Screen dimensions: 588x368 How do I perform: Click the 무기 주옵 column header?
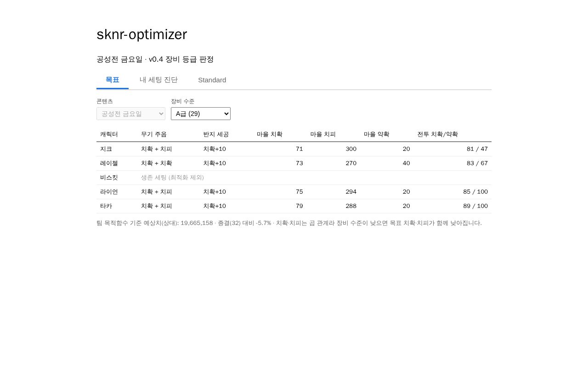click(x=154, y=134)
